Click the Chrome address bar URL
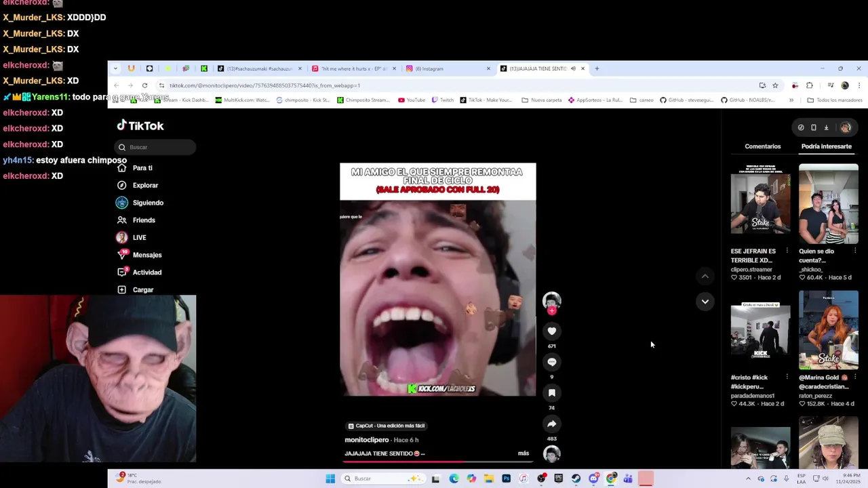The height and width of the screenshot is (488, 868). [x=264, y=85]
